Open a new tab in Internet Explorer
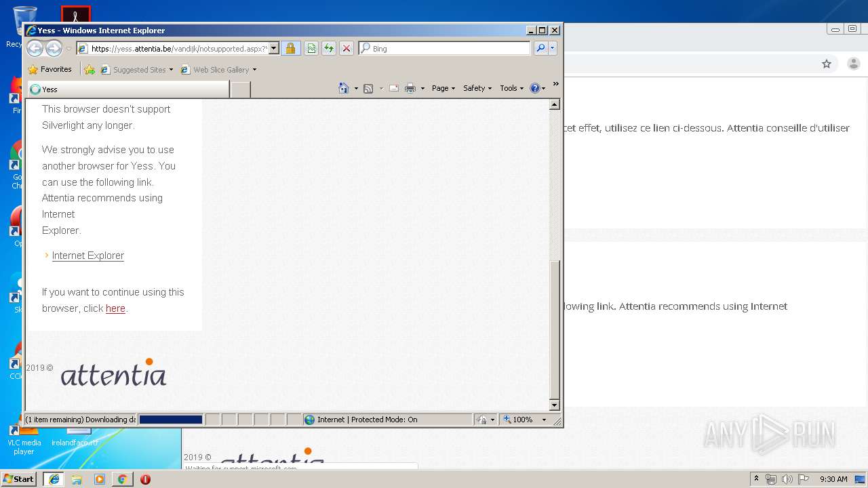 tap(240, 89)
